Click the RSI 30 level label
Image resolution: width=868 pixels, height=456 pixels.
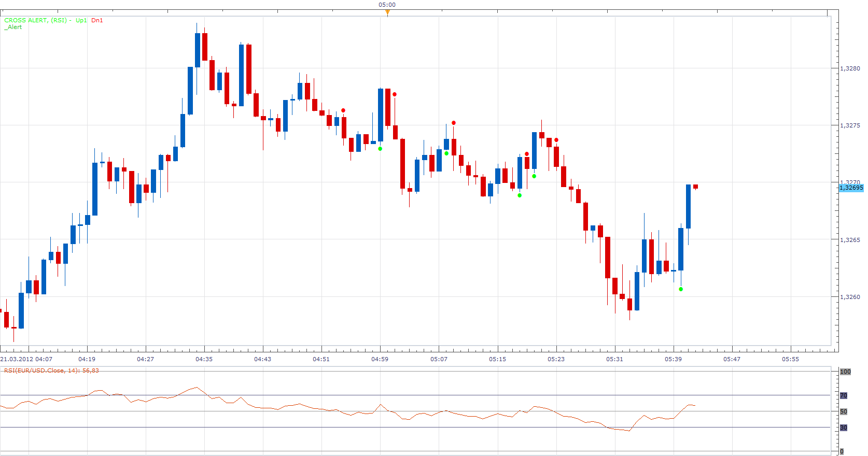844,427
